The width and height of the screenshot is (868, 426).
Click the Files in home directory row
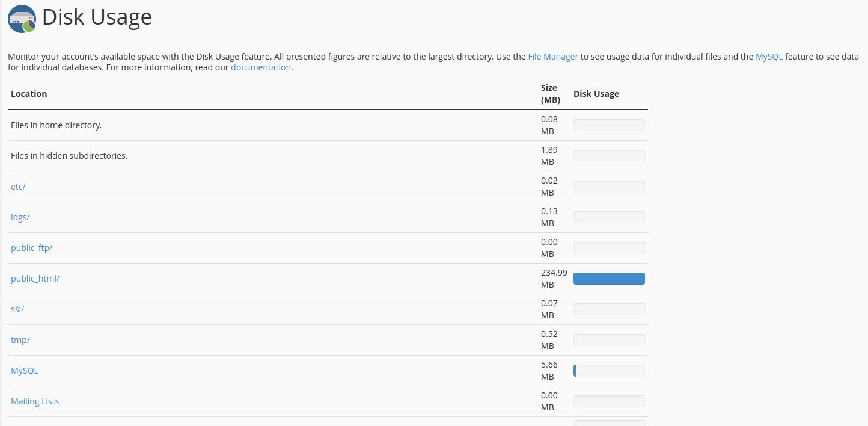click(x=56, y=125)
